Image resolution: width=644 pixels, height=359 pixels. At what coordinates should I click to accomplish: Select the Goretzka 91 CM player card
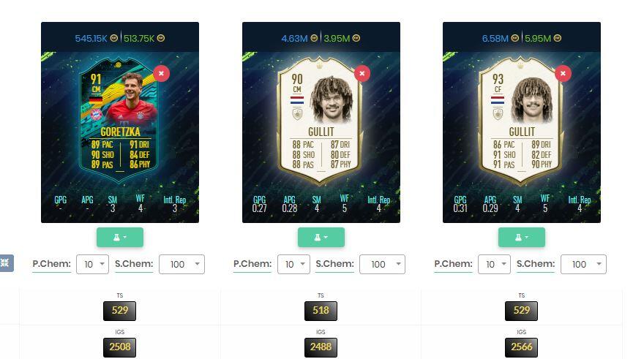120,120
